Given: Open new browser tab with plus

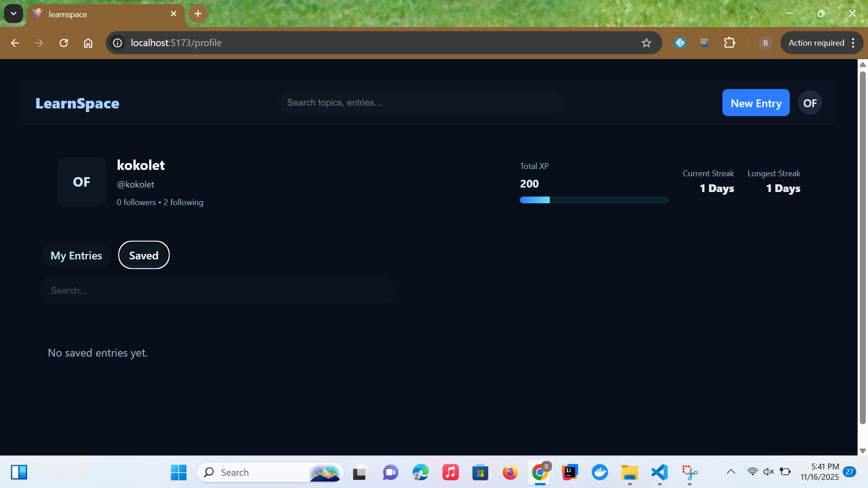Looking at the screenshot, I should [x=198, y=14].
